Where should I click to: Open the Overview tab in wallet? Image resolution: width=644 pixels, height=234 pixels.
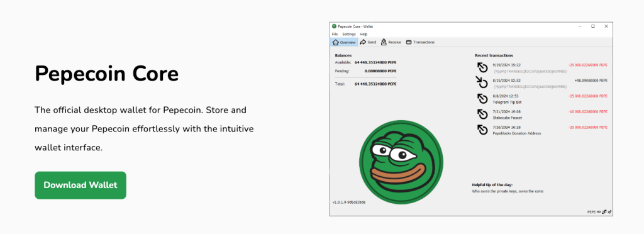click(x=344, y=42)
